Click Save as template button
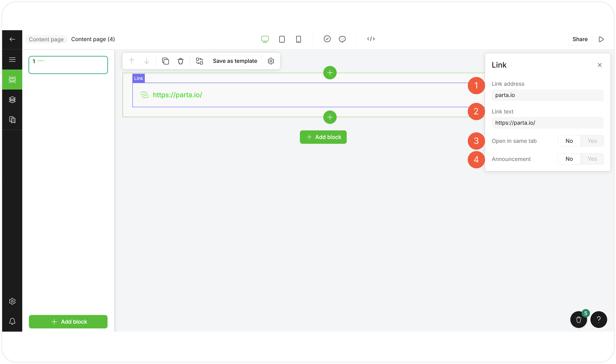The width and height of the screenshot is (616, 364). (x=235, y=61)
